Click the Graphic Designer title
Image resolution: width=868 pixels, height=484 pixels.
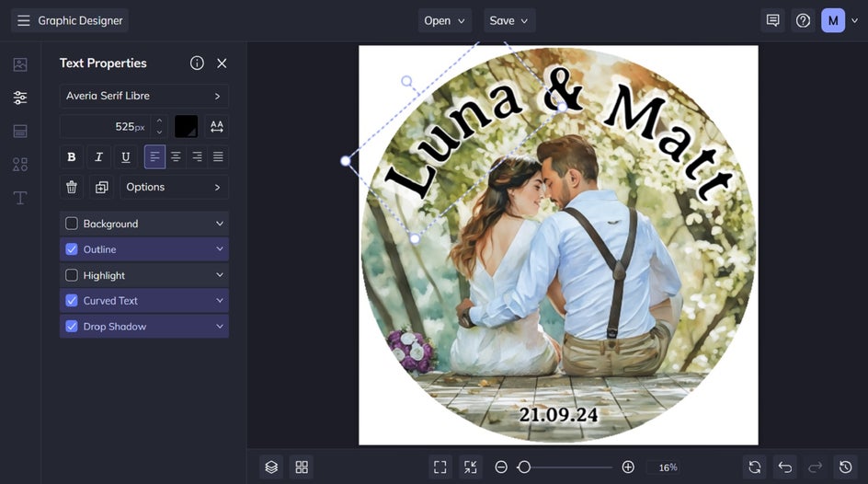point(80,20)
